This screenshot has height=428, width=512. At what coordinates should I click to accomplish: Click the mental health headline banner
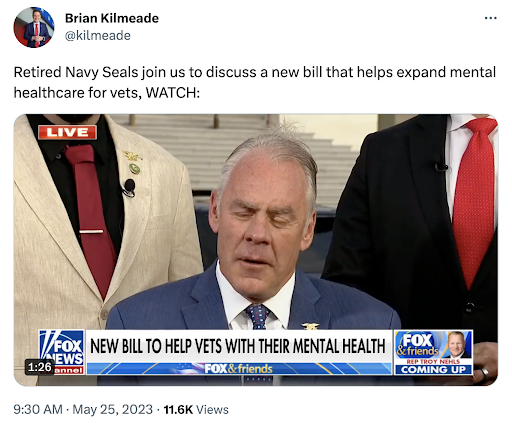pyautogui.click(x=238, y=346)
